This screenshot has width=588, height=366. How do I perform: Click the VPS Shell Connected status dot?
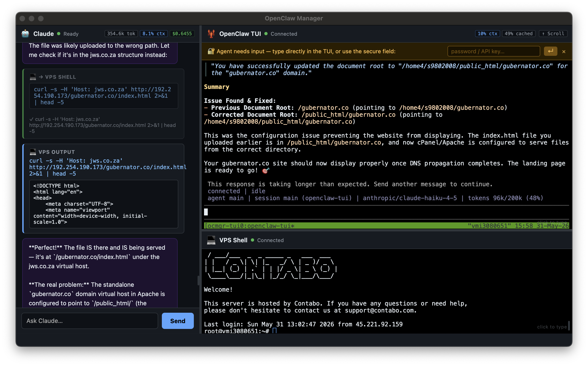point(252,240)
